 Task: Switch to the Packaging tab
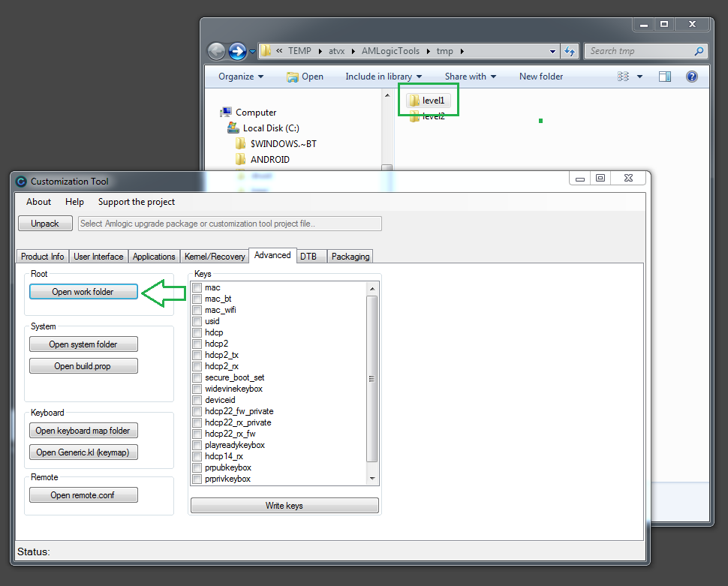(x=350, y=257)
